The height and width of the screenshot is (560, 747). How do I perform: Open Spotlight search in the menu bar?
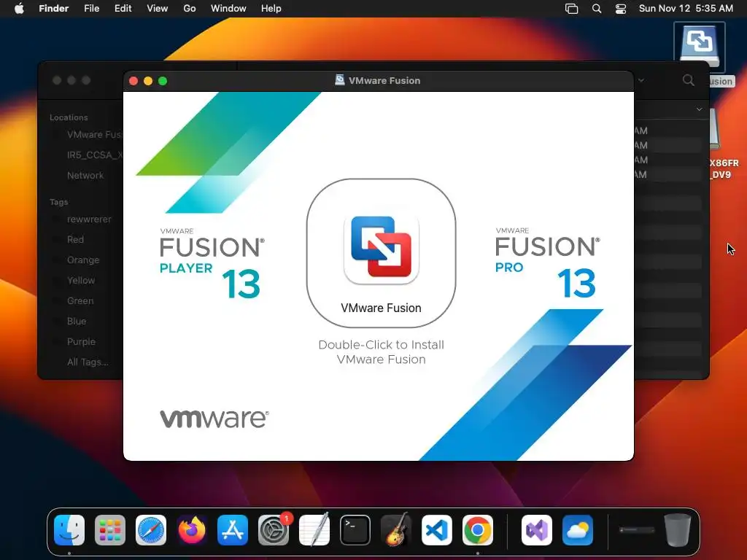click(x=597, y=9)
